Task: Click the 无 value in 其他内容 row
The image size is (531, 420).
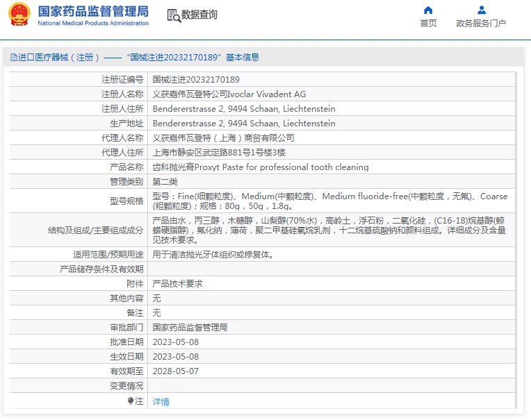Action: coord(156,298)
